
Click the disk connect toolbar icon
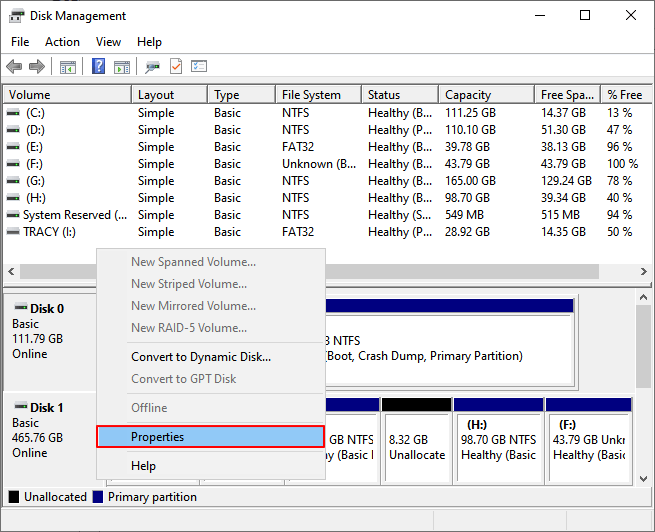[152, 67]
